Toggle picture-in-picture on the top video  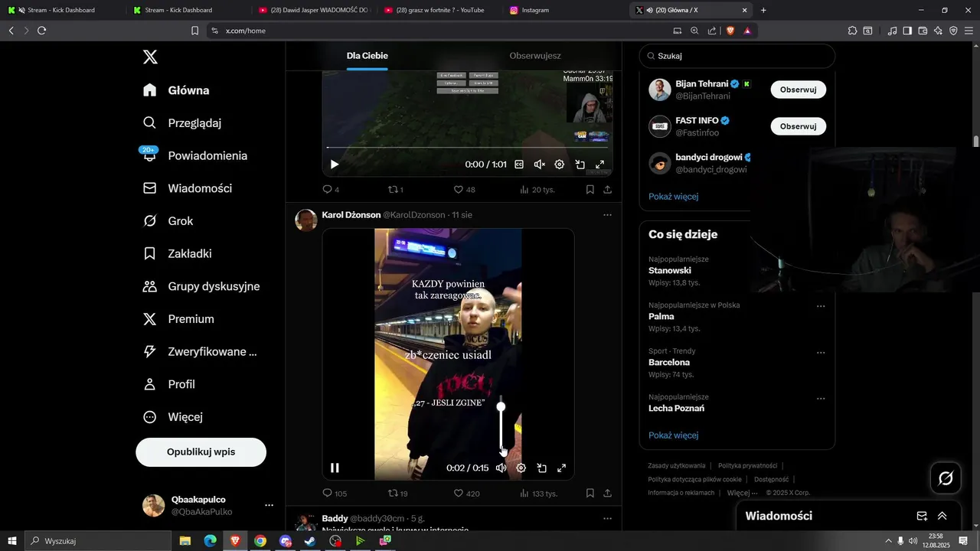point(580,165)
